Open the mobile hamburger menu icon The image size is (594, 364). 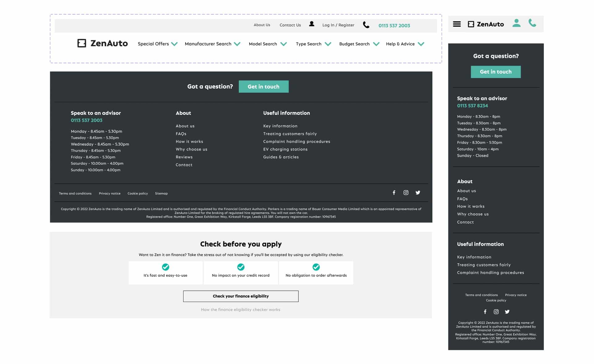(457, 24)
